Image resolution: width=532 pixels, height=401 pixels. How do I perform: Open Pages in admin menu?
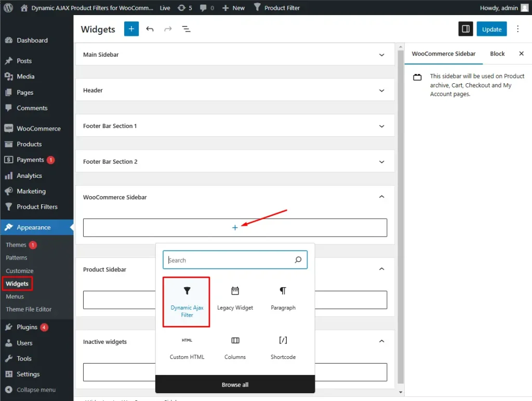point(37,93)
